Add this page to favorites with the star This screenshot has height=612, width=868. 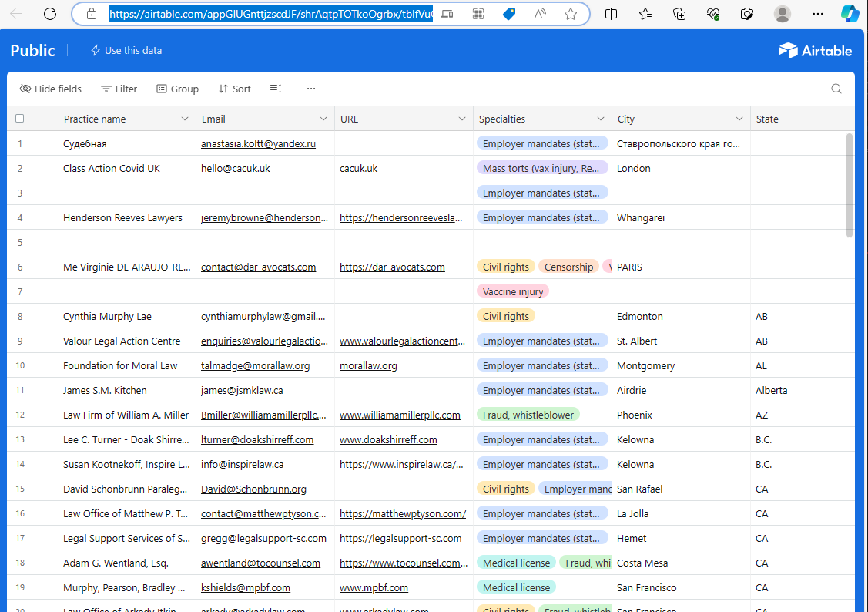571,14
